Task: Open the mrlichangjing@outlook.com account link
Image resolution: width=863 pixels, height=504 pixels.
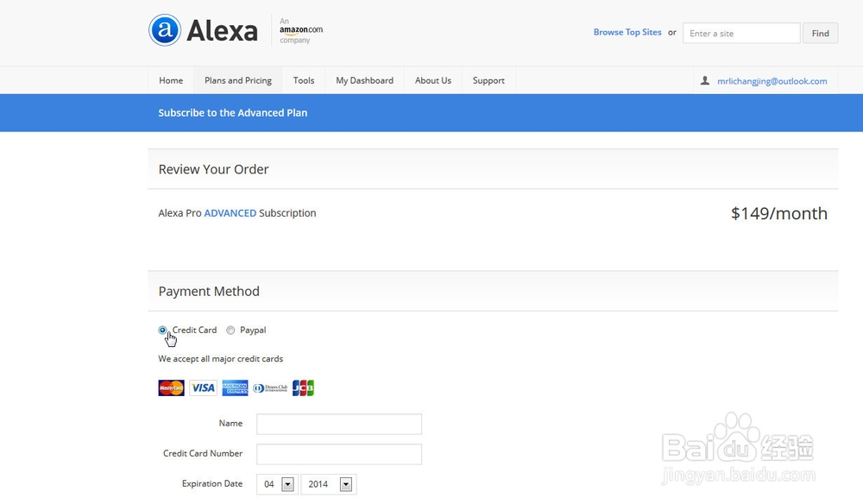Action: point(772,81)
